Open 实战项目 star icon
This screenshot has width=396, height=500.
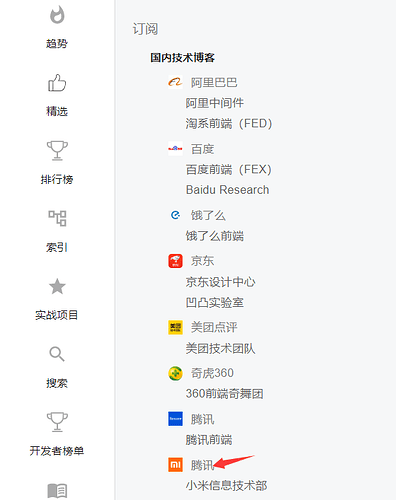[x=57, y=286]
